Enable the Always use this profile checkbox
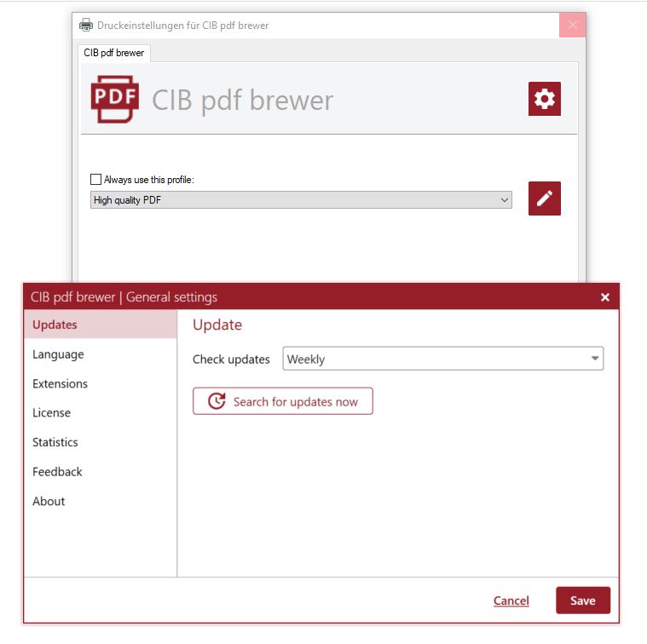The width and height of the screenshot is (647, 644). [x=95, y=180]
